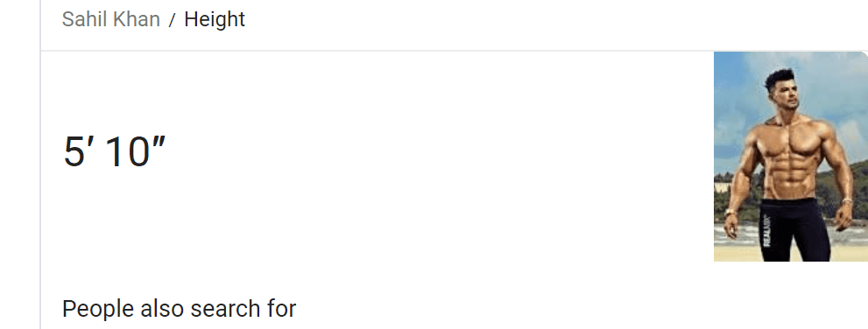868x329 pixels.
Task: Open the Sahil Khan beach photo thumbnail
Action: tap(791, 157)
